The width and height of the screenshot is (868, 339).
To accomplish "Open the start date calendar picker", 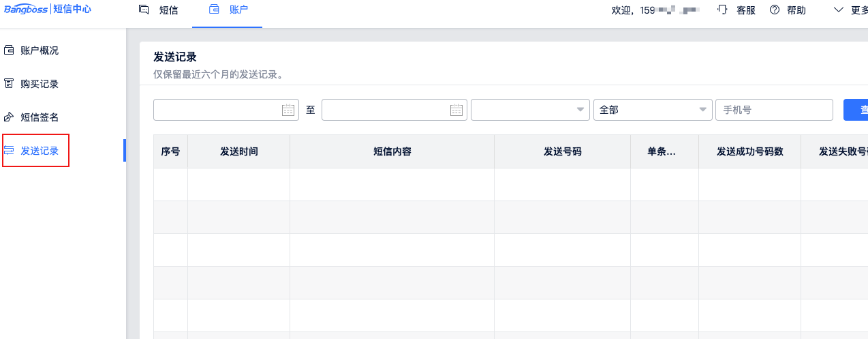I will 288,110.
